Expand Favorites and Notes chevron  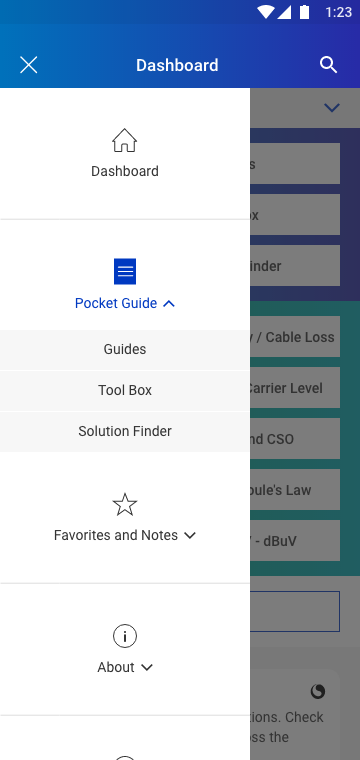click(x=190, y=536)
